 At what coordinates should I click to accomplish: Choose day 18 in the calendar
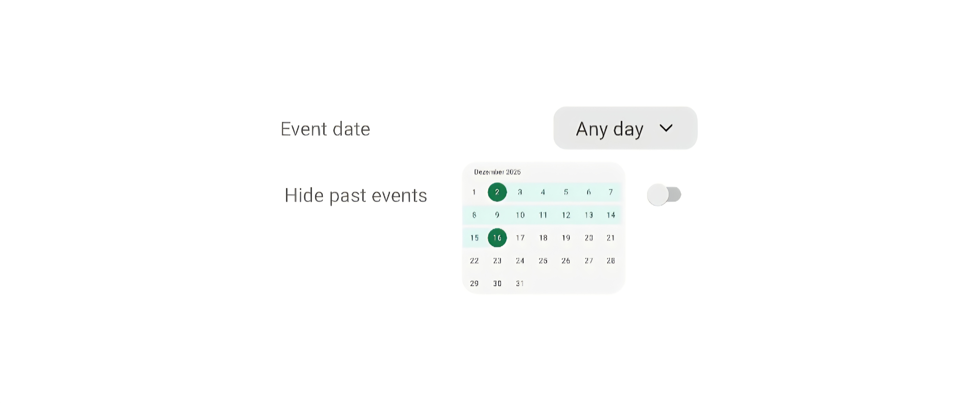(543, 238)
